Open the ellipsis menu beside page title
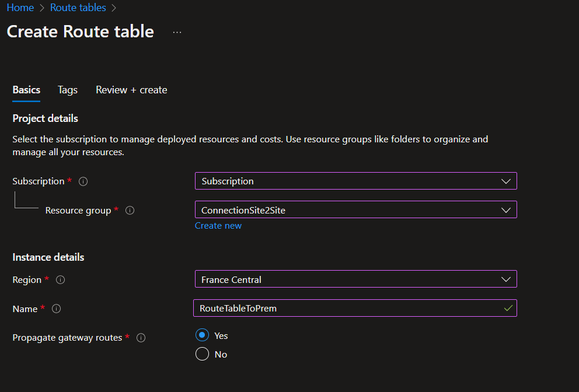The height and width of the screenshot is (392, 579). [x=177, y=32]
